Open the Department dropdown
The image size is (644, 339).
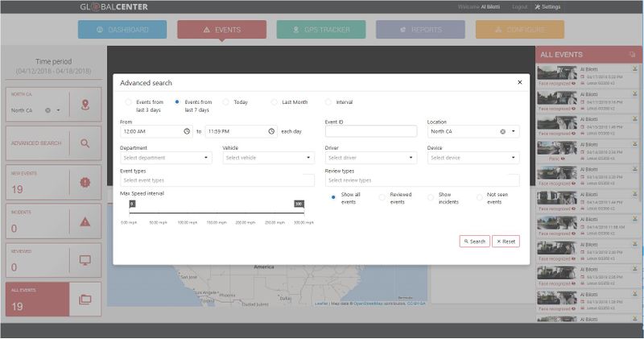coord(166,158)
